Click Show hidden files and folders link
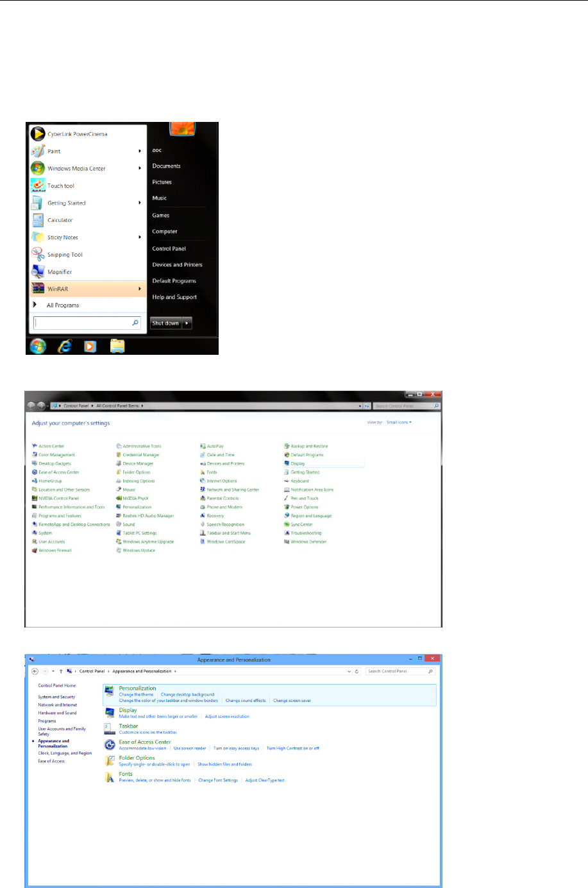588x888 pixels. (225, 764)
